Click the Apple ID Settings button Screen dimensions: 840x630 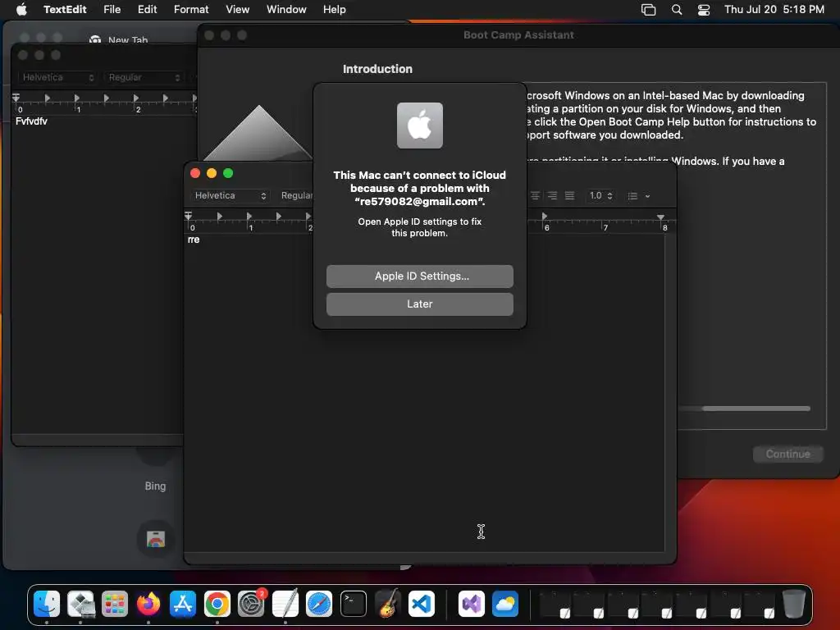(419, 276)
